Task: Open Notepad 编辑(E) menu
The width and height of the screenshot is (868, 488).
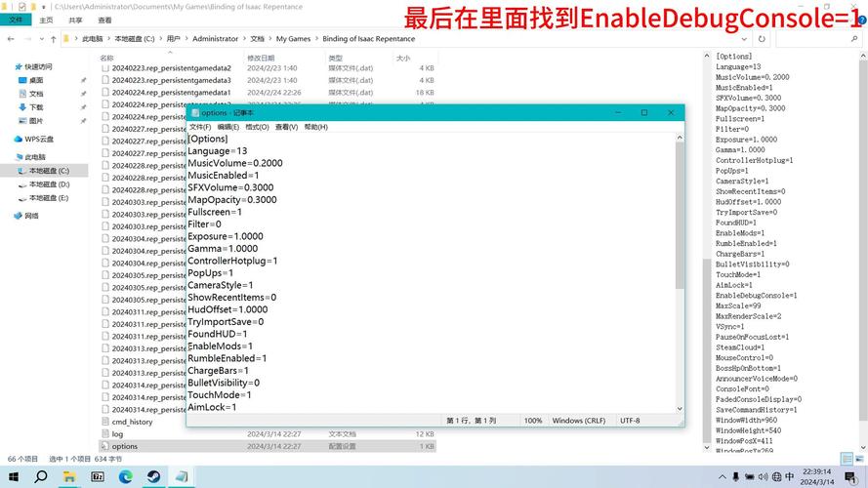Action: [x=228, y=127]
